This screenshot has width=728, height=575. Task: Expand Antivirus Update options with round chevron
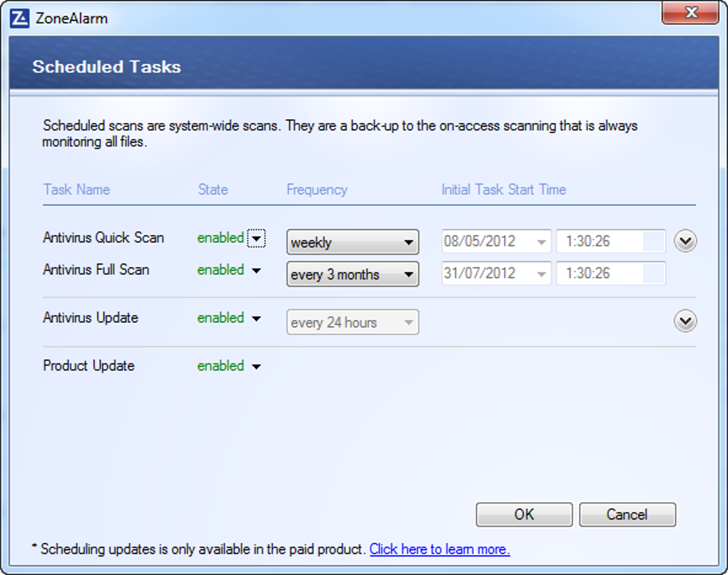[x=685, y=321]
